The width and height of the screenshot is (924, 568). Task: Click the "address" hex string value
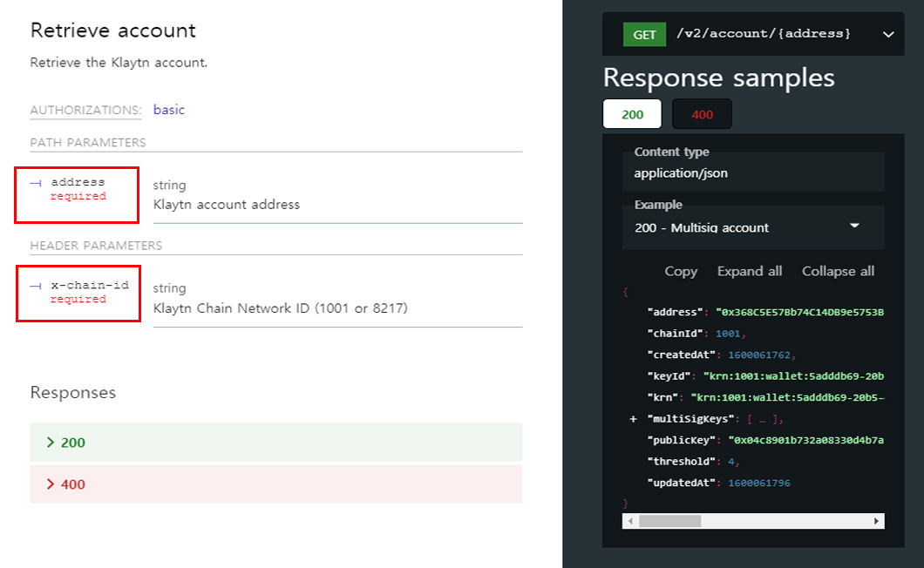[799, 312]
